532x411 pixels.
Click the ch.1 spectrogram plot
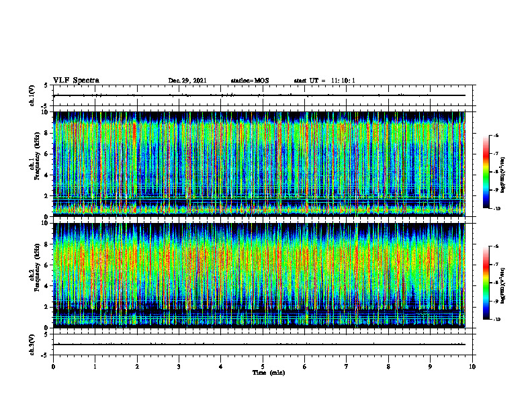click(x=259, y=164)
